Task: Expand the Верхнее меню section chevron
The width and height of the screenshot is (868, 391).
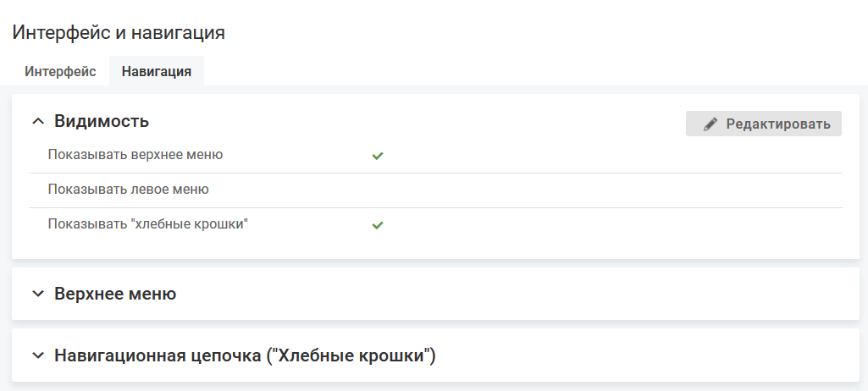Action: [x=37, y=294]
